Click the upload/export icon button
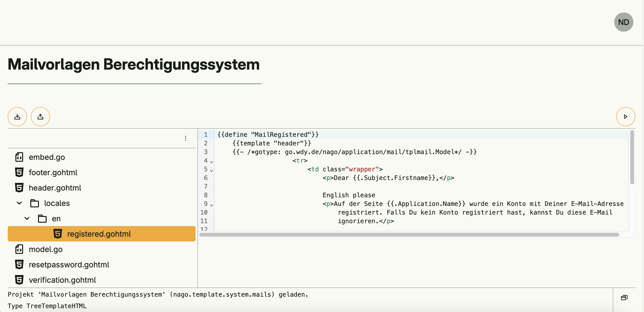 [40, 117]
